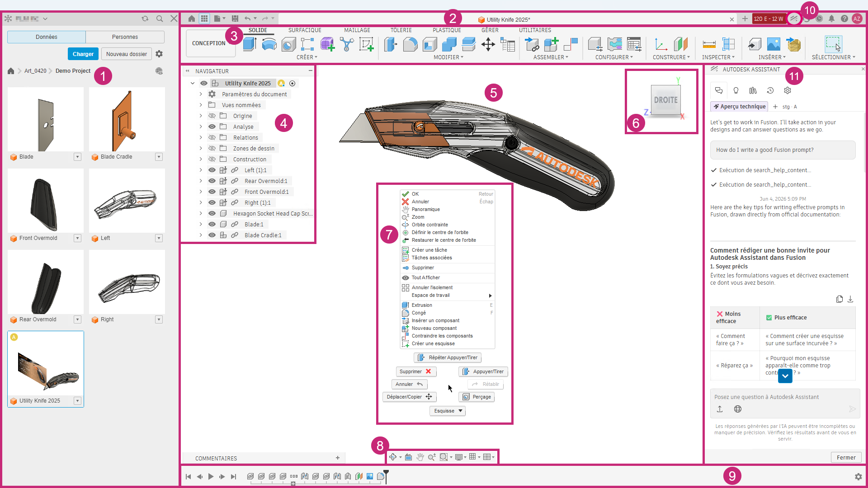Toggle visibility of Blade Cradle:1
The width and height of the screenshot is (868, 488).
[212, 235]
